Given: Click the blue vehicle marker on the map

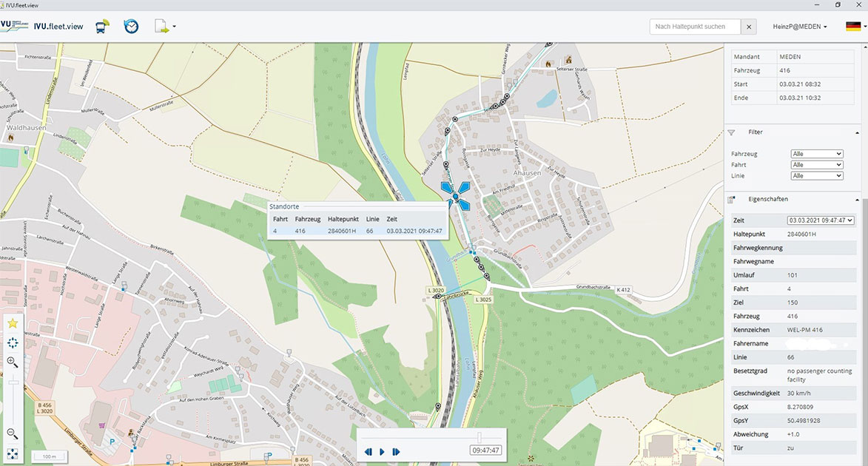Looking at the screenshot, I should click(456, 196).
